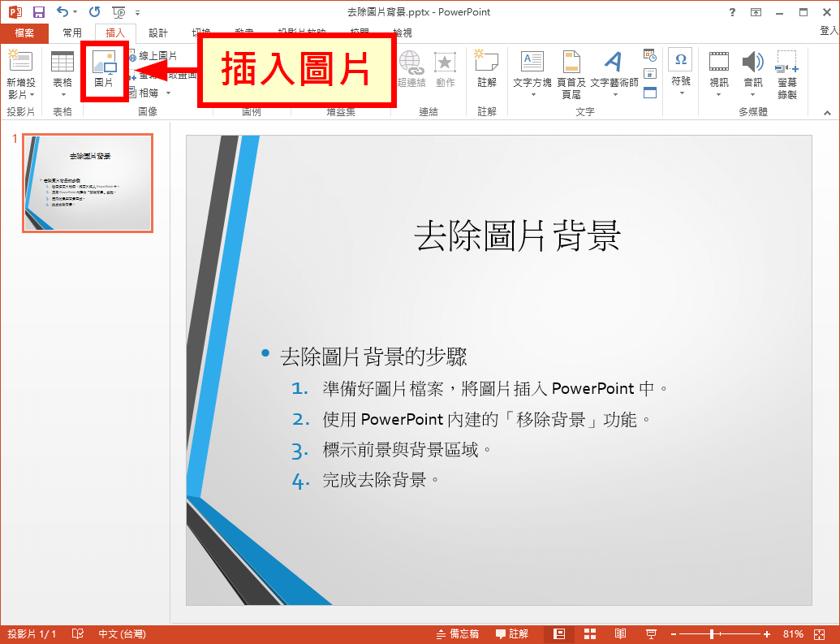
Task: Toggle the 備忘稿 notes pane
Action: pyautogui.click(x=457, y=634)
